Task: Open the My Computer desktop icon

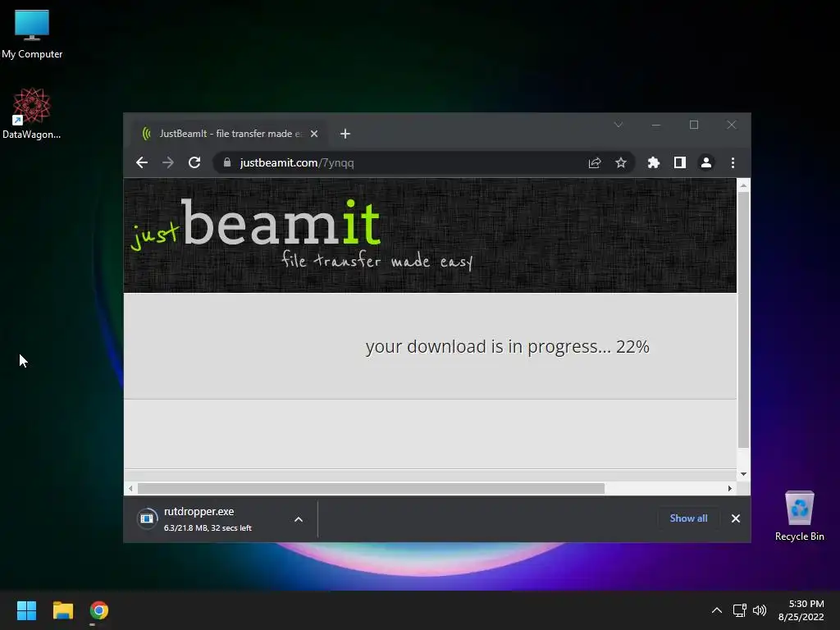Action: pyautogui.click(x=32, y=34)
